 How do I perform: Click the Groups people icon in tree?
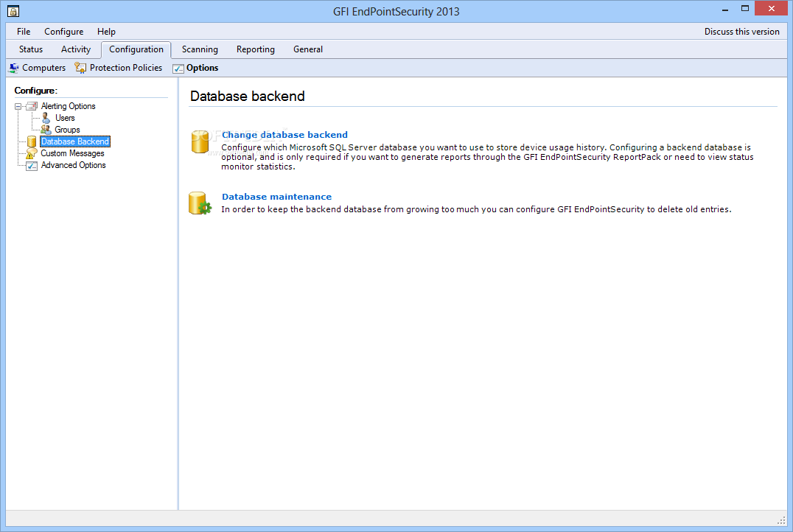pos(46,130)
